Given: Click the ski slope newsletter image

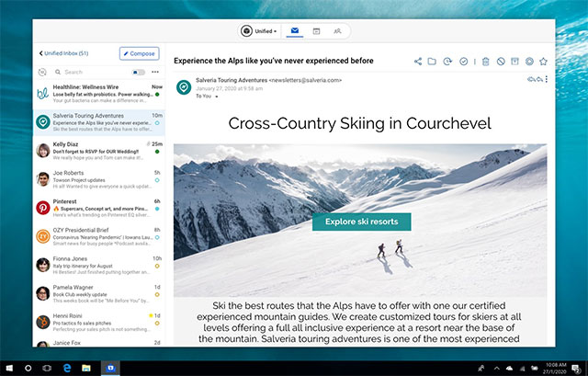Looking at the screenshot, I should [x=360, y=221].
